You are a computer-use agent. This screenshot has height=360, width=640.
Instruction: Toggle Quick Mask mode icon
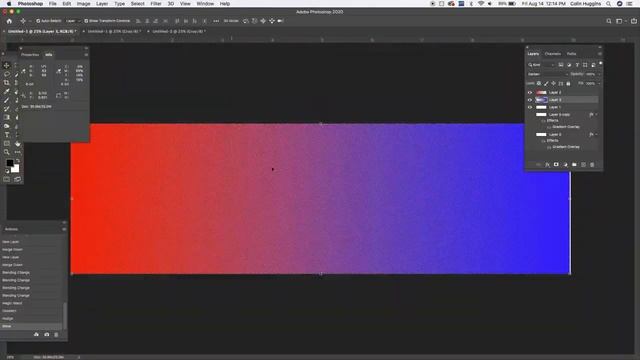[x=7, y=179]
